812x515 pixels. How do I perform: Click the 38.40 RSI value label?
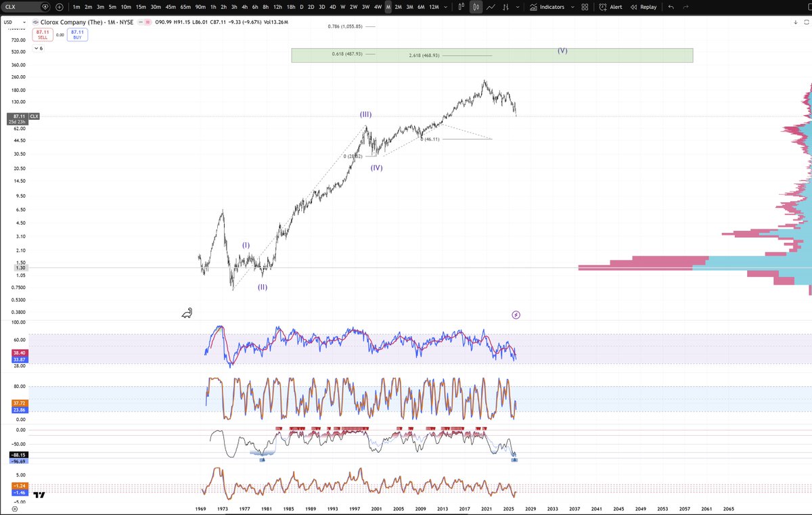click(x=19, y=353)
